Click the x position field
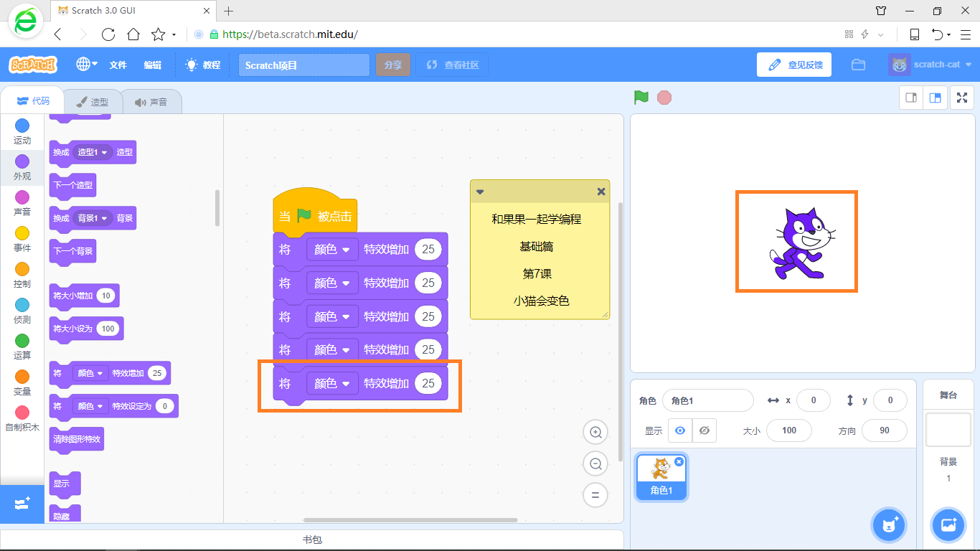Viewport: 980px width, 551px height. [x=813, y=400]
